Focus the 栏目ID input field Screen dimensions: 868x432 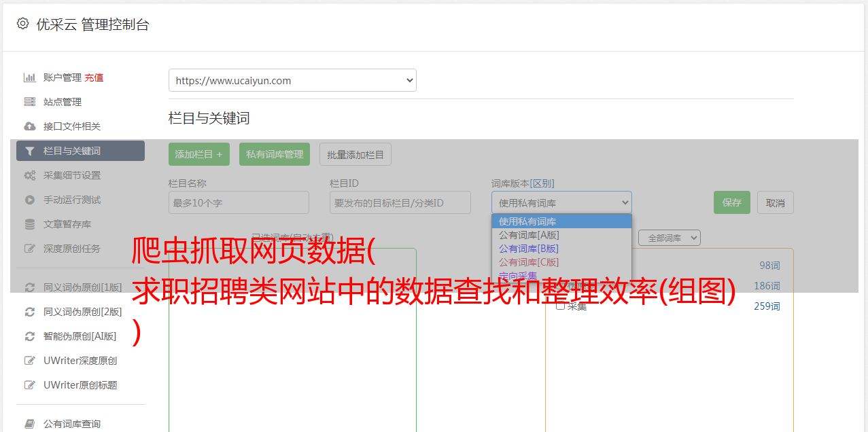(x=400, y=202)
